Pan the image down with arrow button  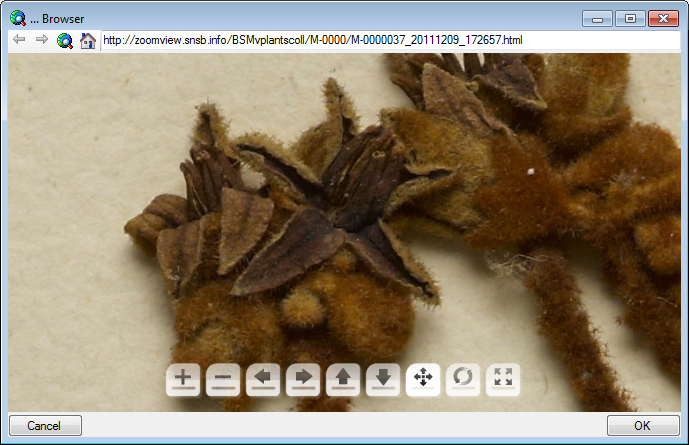(383, 380)
